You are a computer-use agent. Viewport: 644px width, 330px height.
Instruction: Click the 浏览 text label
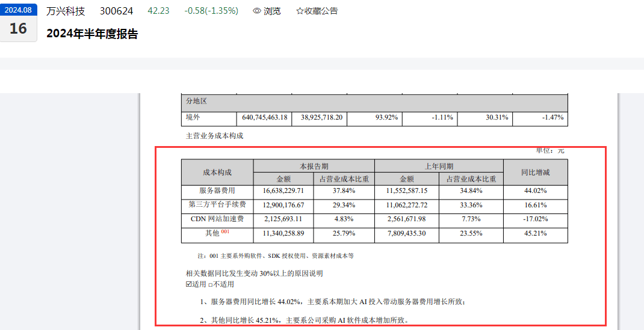pyautogui.click(x=272, y=11)
